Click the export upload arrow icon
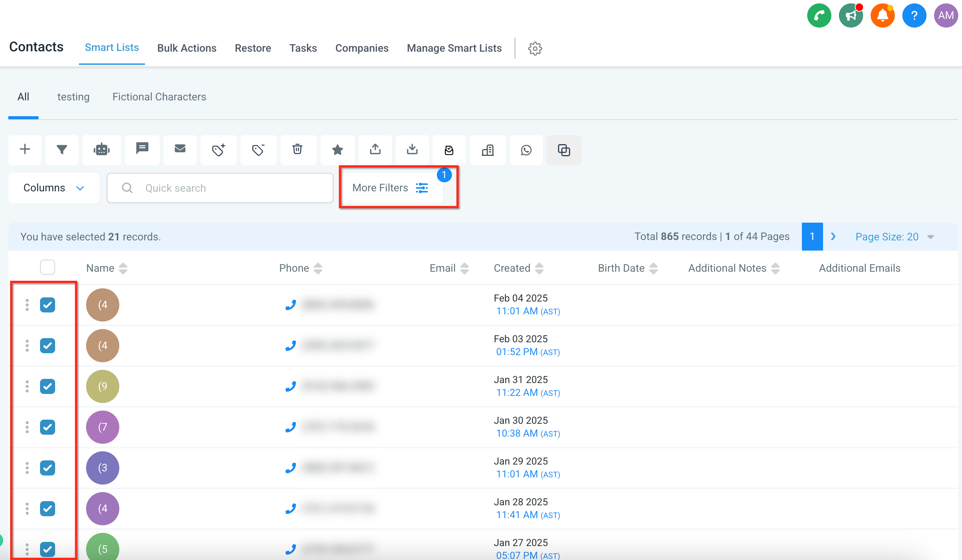This screenshot has height=560, width=962. coord(375,149)
